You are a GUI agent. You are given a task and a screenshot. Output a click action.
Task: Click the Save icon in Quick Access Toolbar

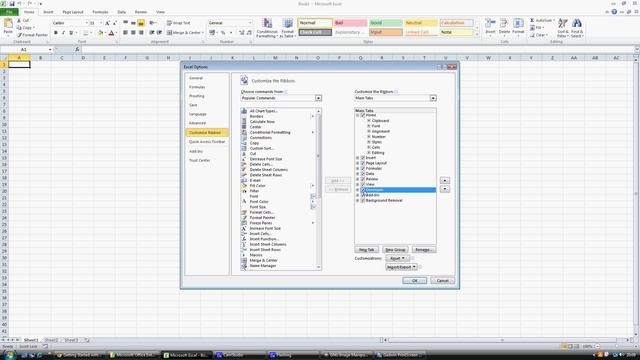[x=12, y=4]
